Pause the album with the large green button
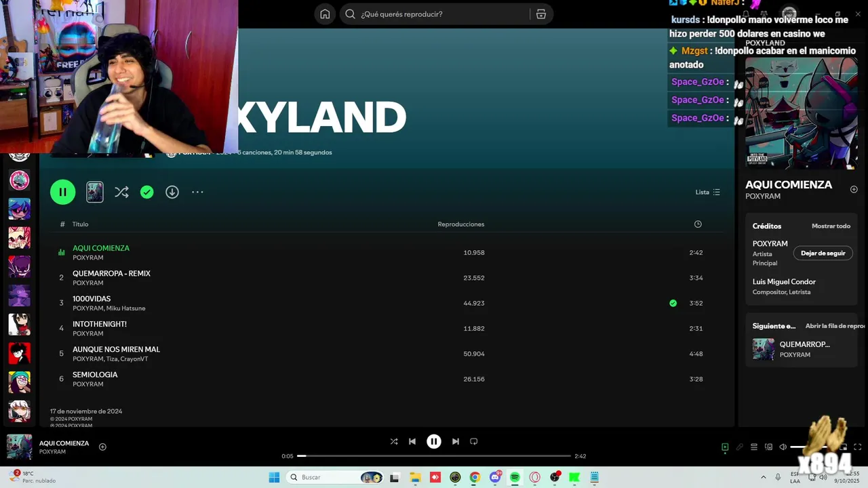Viewport: 868px width, 488px height. click(x=62, y=192)
